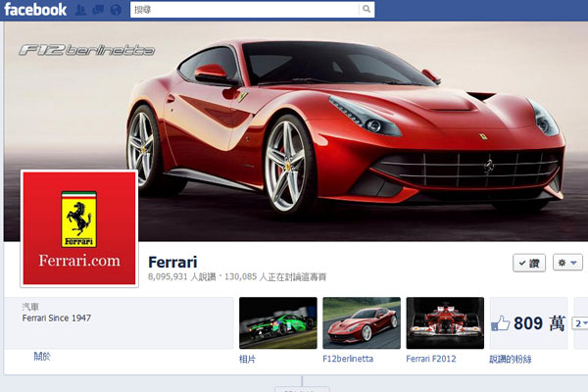Open the friend requests icon

83,10
